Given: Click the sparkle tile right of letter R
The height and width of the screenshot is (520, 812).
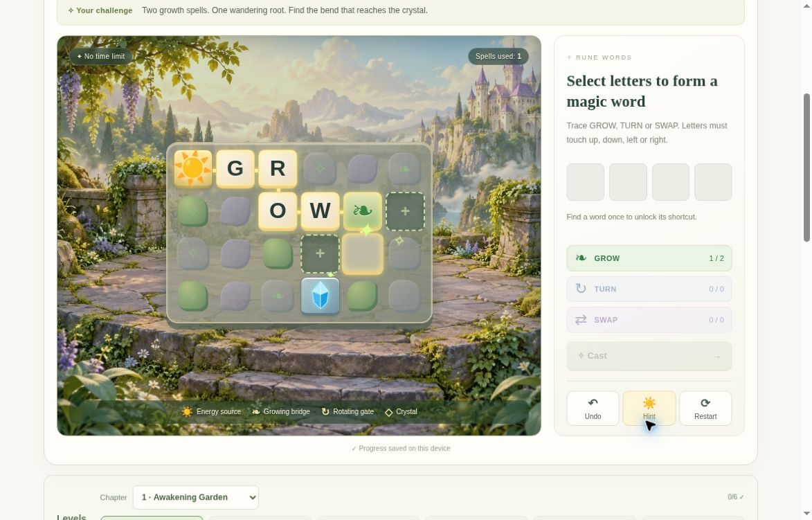Looking at the screenshot, I should (x=320, y=169).
